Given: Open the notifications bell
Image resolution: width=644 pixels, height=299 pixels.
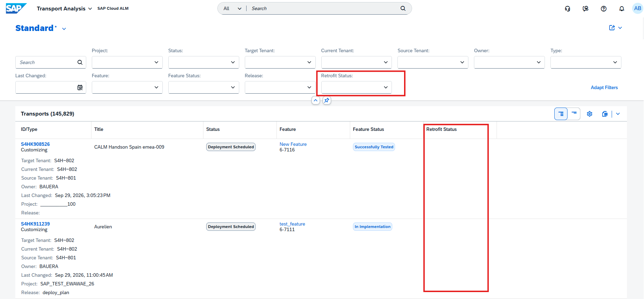Looking at the screenshot, I should [622, 9].
